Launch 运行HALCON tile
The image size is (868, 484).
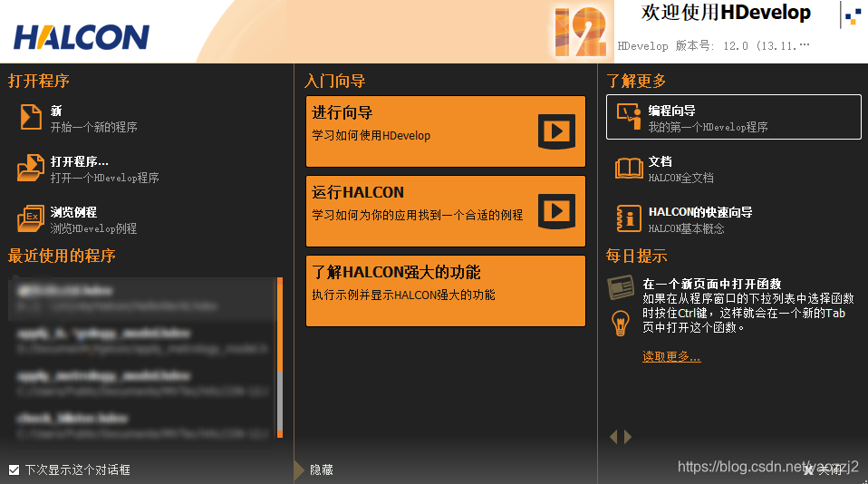[446, 211]
